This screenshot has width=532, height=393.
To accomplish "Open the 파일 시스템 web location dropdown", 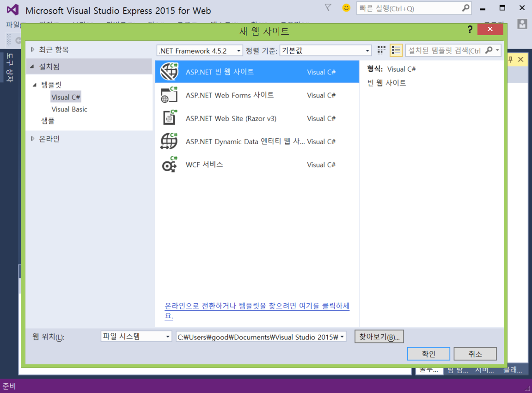I will pos(167,337).
